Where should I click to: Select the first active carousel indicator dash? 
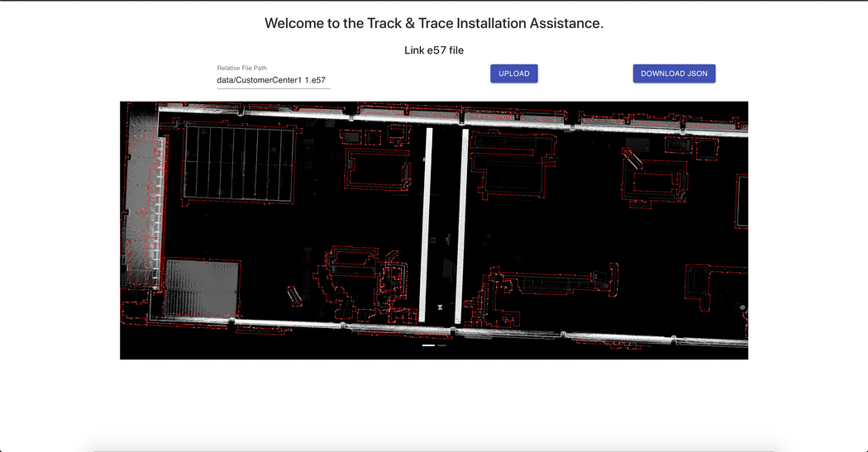428,345
